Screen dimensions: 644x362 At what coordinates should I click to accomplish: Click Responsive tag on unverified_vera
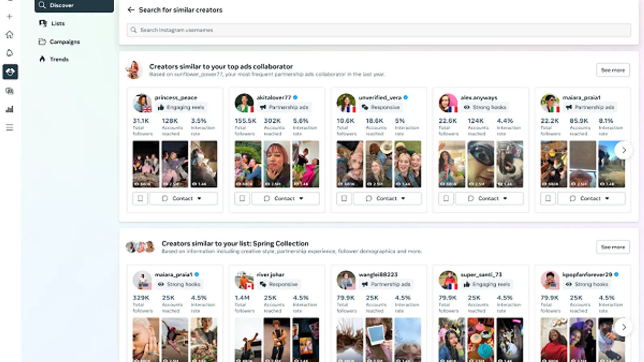click(381, 107)
